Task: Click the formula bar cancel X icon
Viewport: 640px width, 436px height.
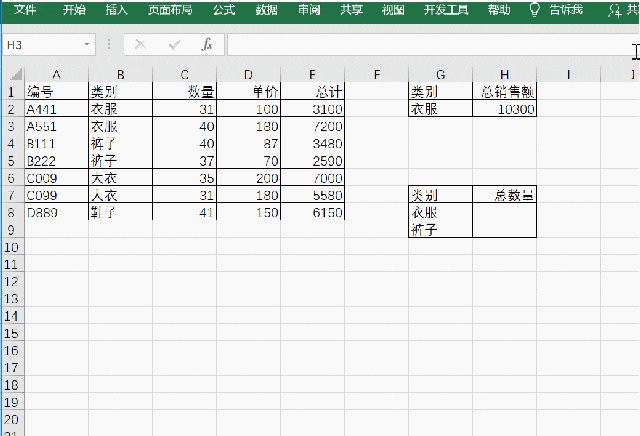Action: tap(140, 44)
